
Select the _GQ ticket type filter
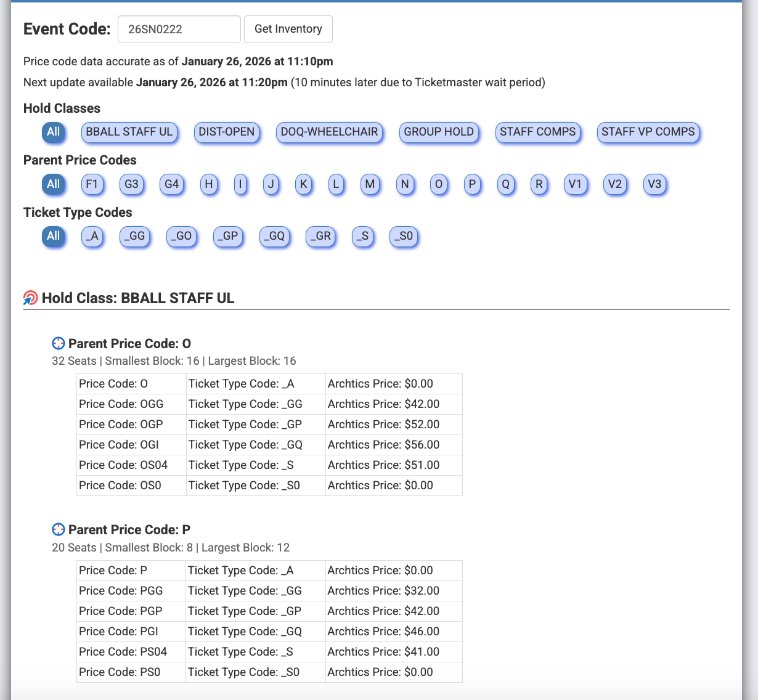[x=274, y=236]
